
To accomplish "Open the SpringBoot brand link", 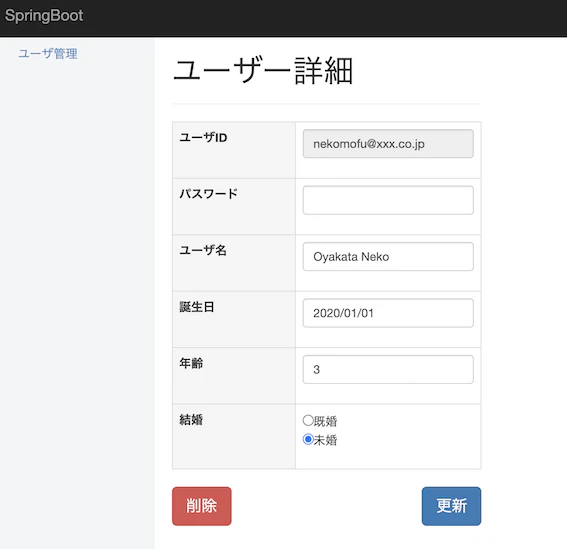I will tap(44, 16).
